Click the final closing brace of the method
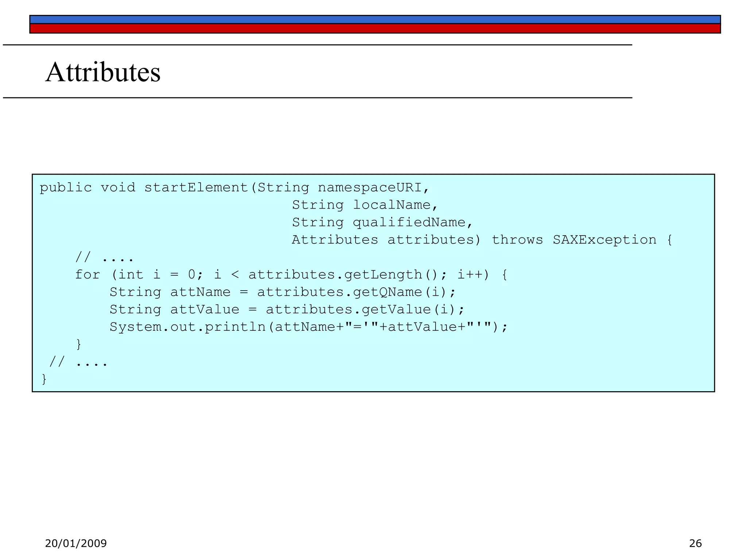747x560 pixels. tap(44, 379)
